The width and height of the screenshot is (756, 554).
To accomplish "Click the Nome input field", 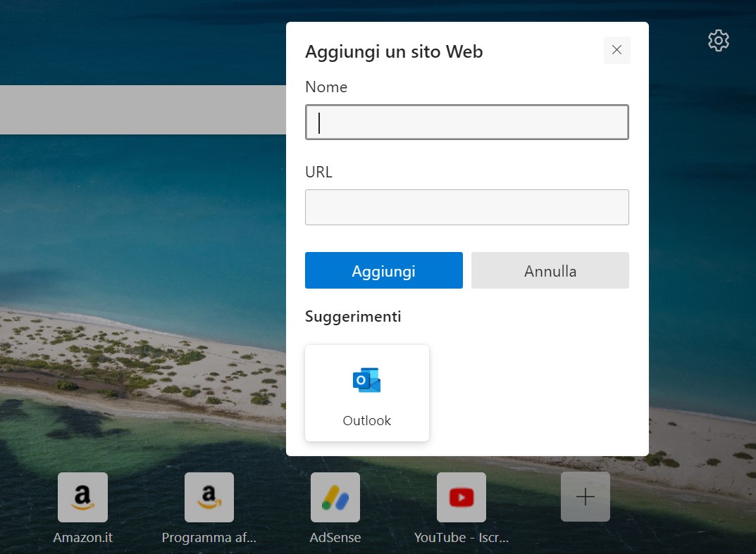I will (466, 122).
